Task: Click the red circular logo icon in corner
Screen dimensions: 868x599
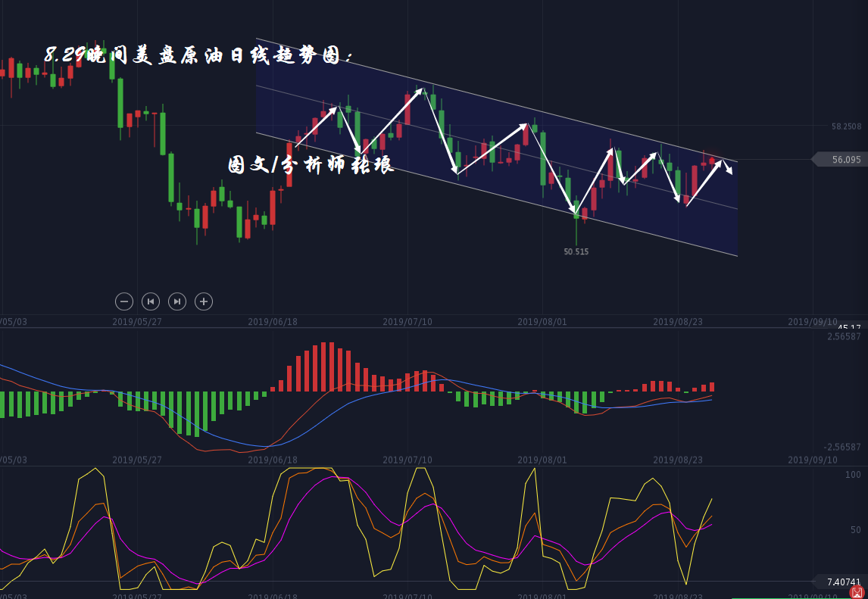Action: [857, 591]
